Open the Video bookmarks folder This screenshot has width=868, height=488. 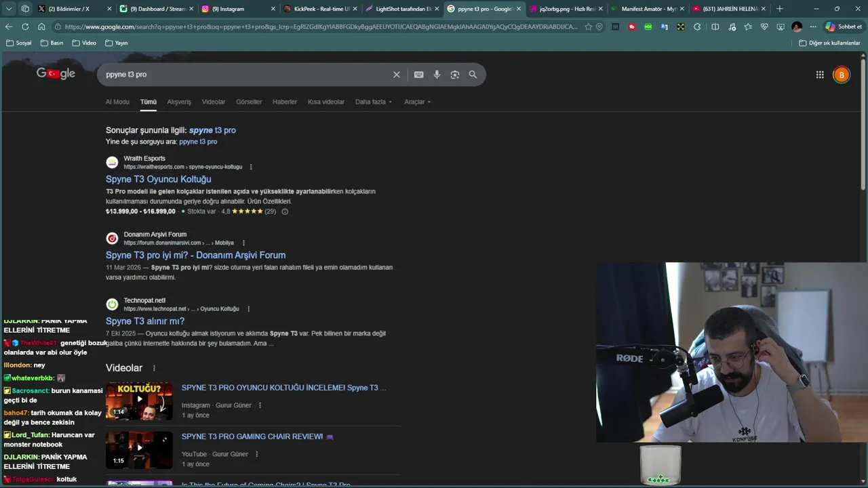(x=84, y=43)
